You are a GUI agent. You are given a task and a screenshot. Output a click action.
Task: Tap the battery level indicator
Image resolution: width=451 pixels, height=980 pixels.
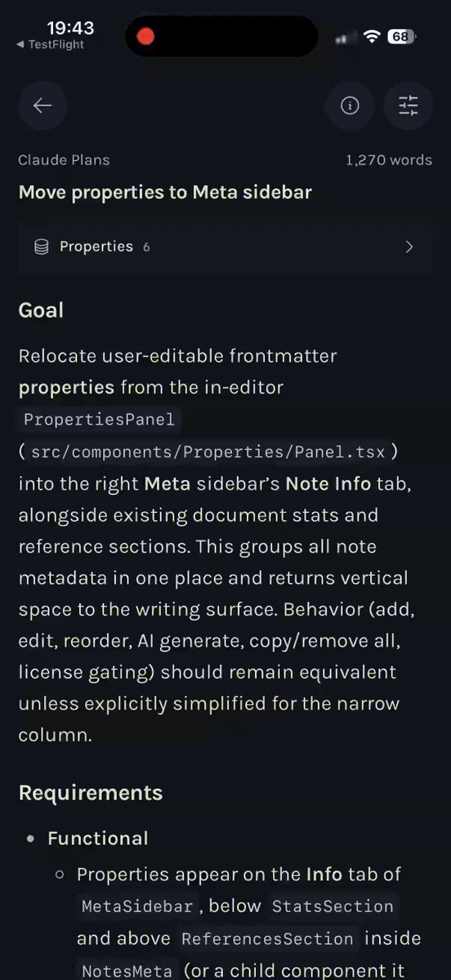(x=400, y=37)
